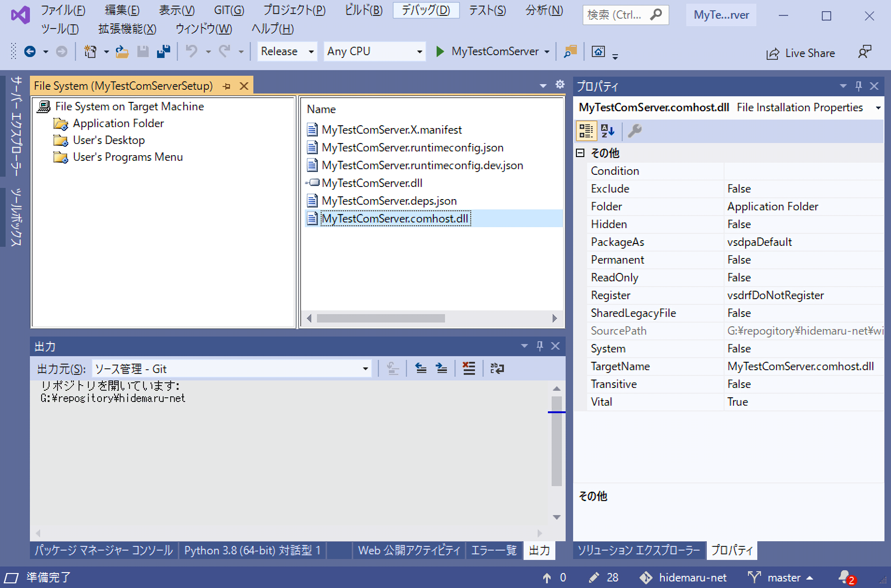This screenshot has height=588, width=891.
Task: Open the Release configuration dropdown
Action: click(287, 51)
